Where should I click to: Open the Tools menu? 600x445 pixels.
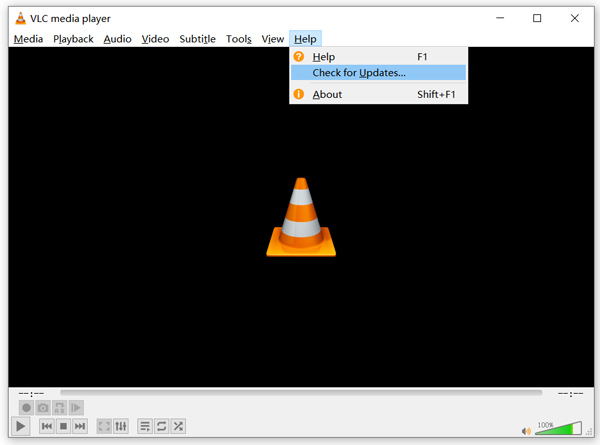(239, 39)
